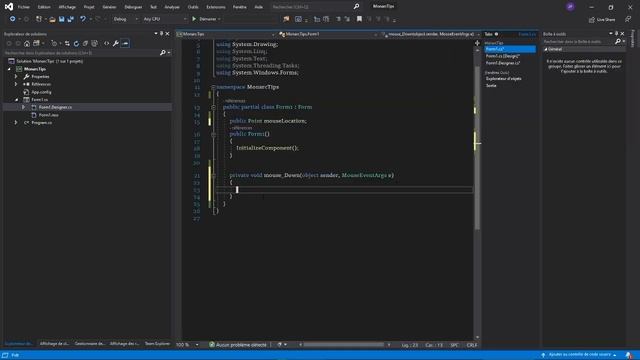Screen dimensions: 640x360
Task: Close the toolbox panel
Action: click(622, 34)
